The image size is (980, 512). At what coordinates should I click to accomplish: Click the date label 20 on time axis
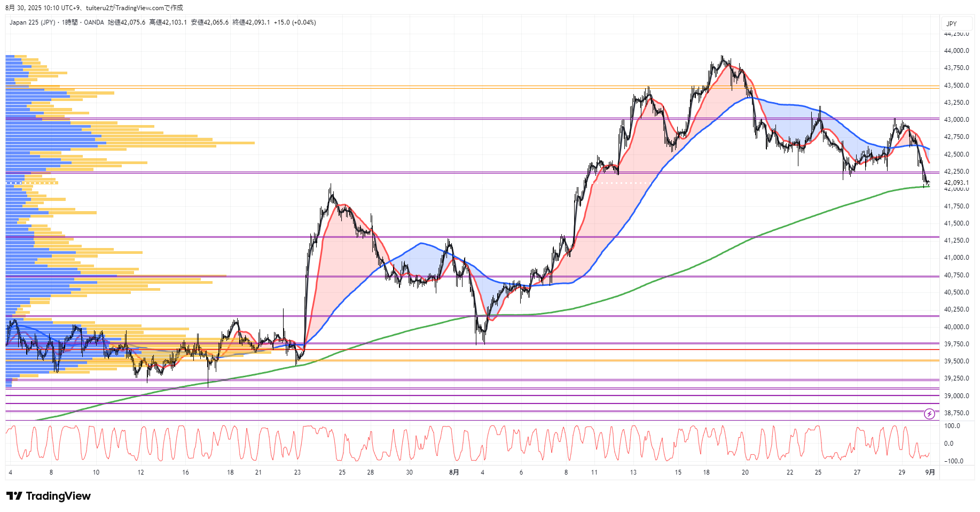point(745,472)
